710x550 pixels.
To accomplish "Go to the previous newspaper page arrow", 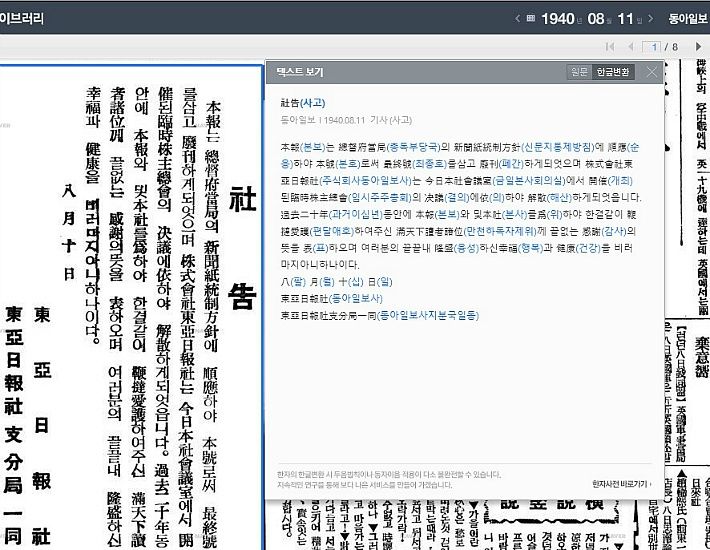I will coord(630,47).
